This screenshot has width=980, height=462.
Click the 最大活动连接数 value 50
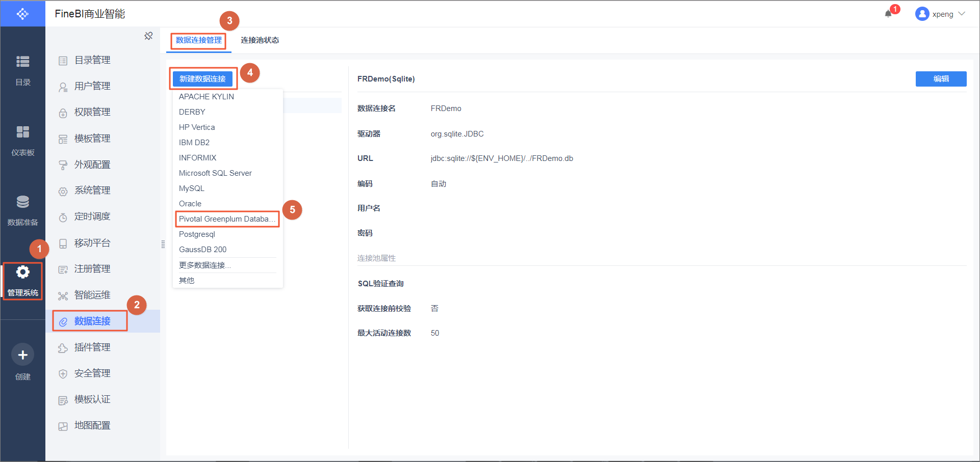tap(435, 333)
